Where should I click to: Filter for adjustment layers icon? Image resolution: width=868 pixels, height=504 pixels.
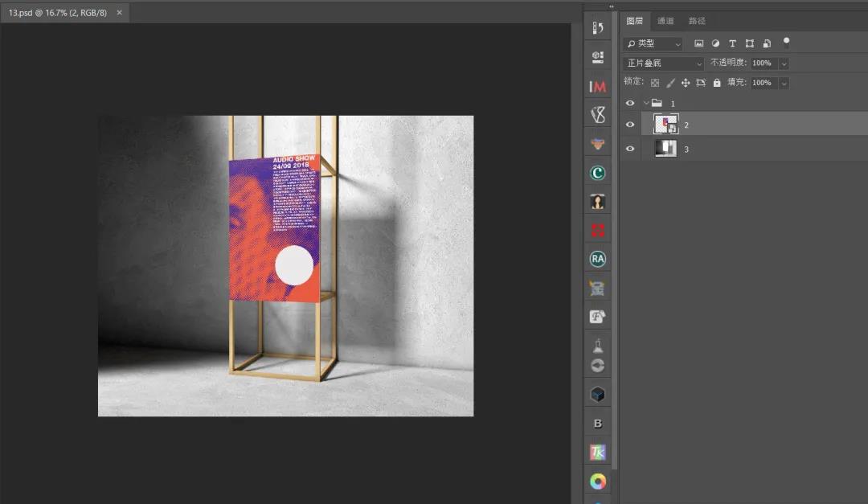[x=715, y=43]
